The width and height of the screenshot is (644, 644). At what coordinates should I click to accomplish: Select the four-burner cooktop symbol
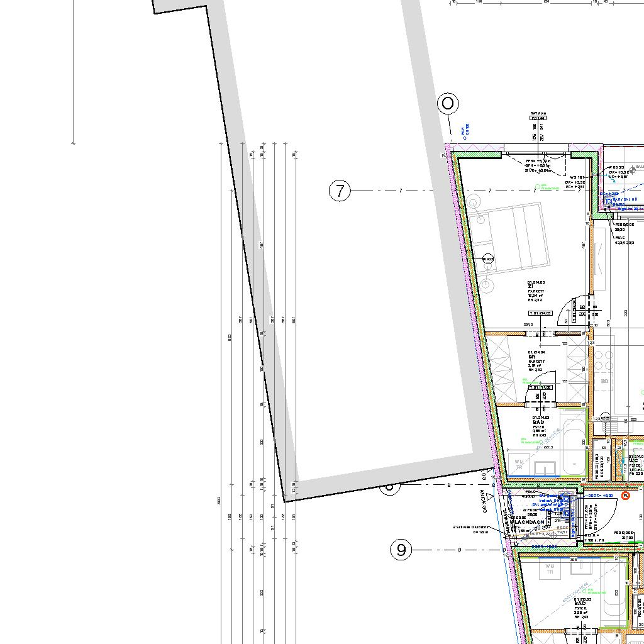[603, 360]
